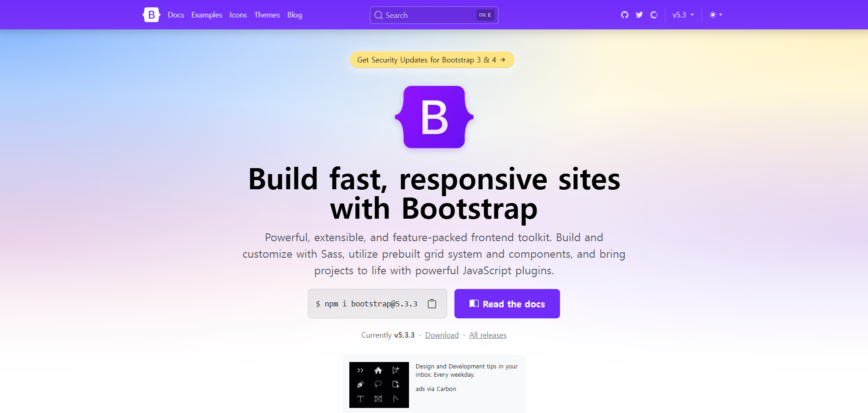Open the color theme toggle dropdown
Viewport: 868px width, 413px height.
coord(716,15)
